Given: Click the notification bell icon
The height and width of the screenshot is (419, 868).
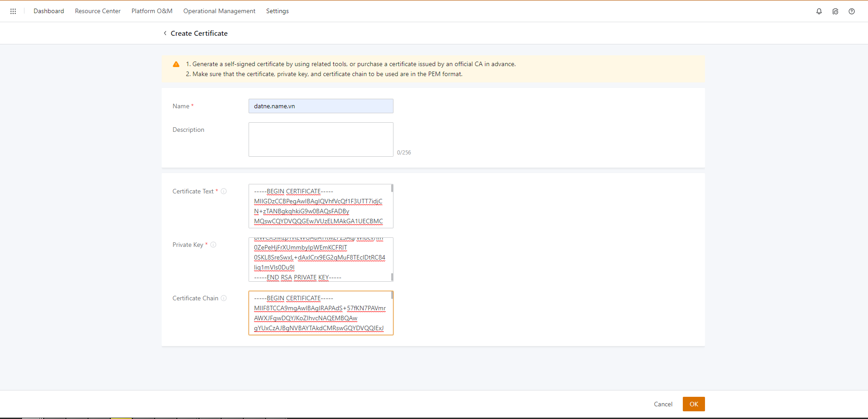Looking at the screenshot, I should pyautogui.click(x=819, y=11).
